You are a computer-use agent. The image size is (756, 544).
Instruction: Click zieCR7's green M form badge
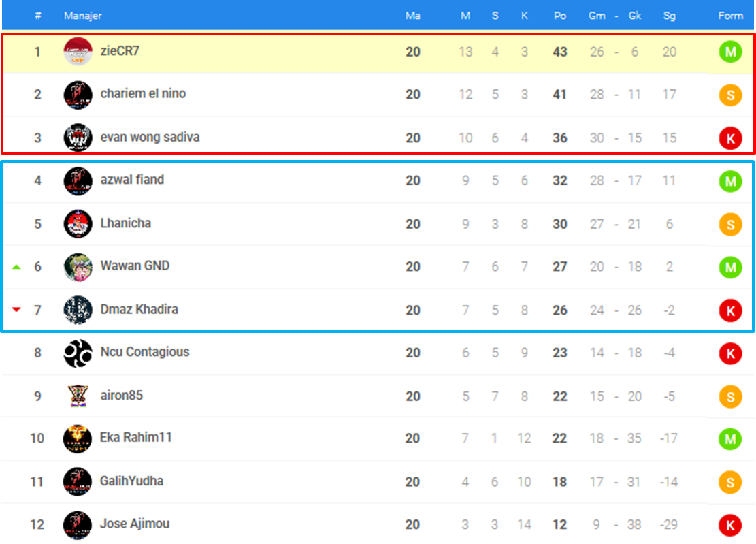click(x=730, y=52)
